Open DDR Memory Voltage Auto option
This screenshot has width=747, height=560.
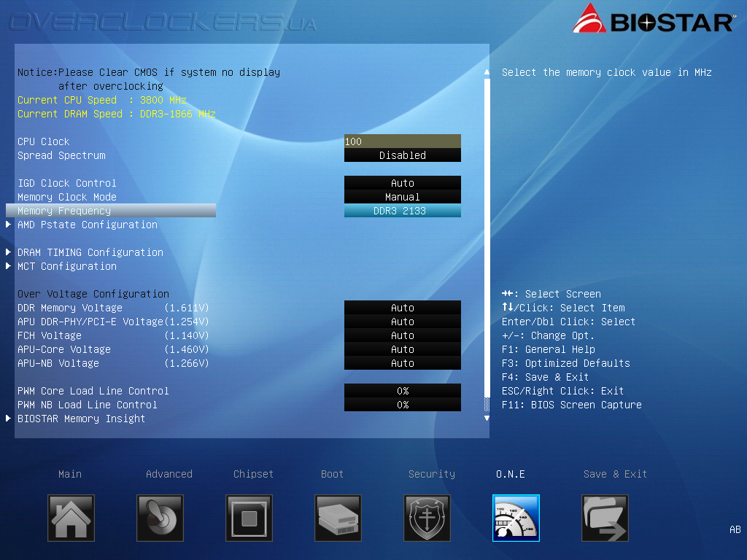[403, 308]
